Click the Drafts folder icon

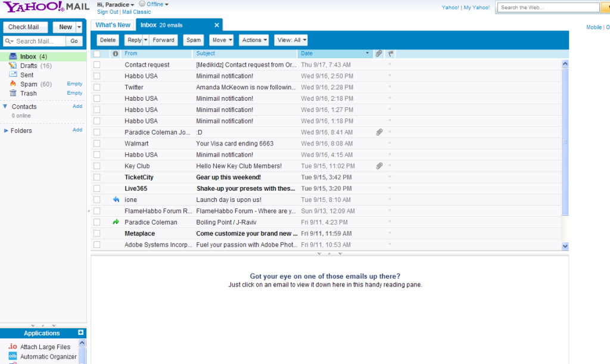(x=13, y=66)
